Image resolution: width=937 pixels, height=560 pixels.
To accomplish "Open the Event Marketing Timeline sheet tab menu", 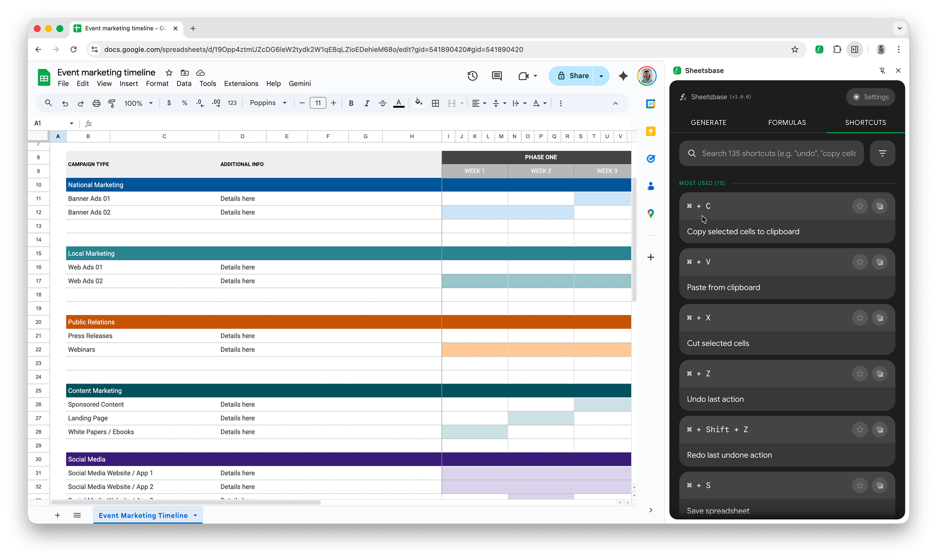I will (195, 515).
